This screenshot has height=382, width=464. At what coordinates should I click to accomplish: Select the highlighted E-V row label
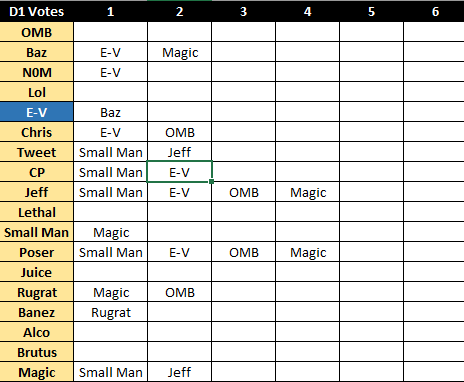pos(36,112)
